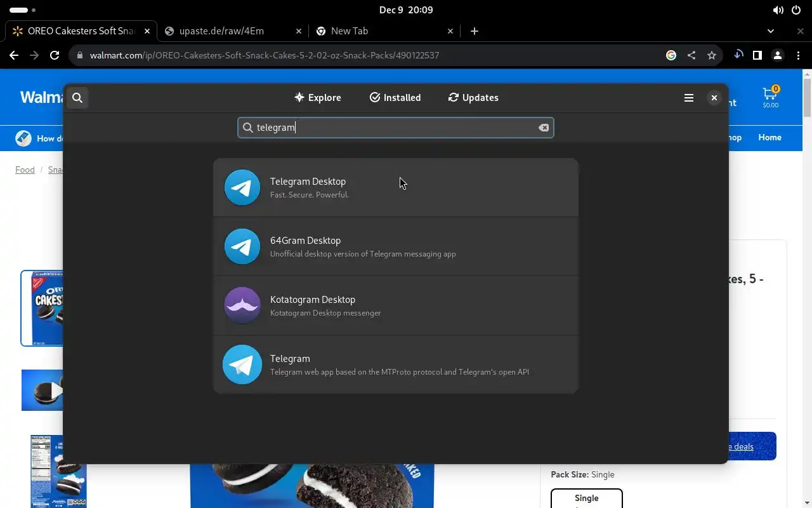Screen dimensions: 812x508
Task: Open the Updates tab
Action: 473,98
